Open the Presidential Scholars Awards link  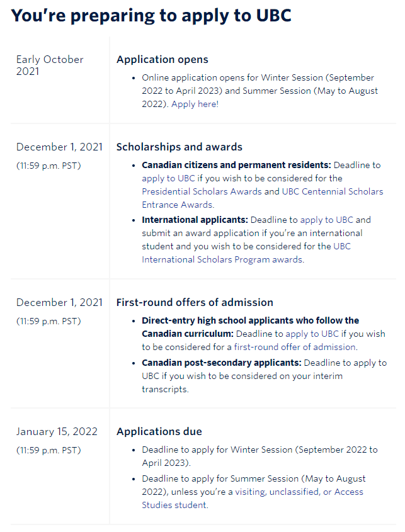point(202,191)
